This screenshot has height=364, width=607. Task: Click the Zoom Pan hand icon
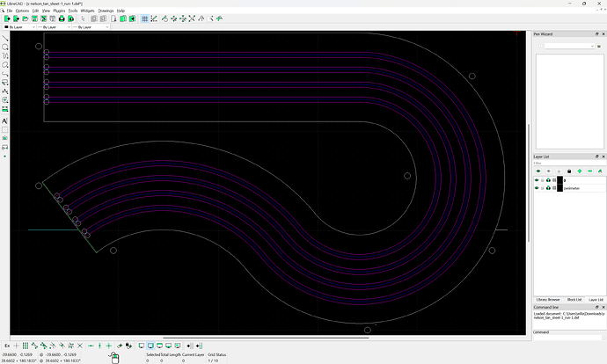(218, 18)
